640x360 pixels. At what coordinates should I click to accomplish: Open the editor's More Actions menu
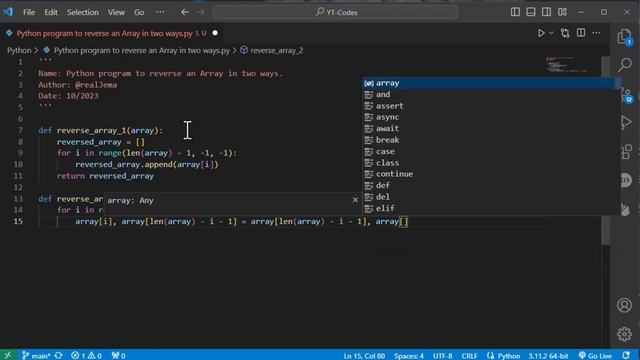[x=596, y=33]
